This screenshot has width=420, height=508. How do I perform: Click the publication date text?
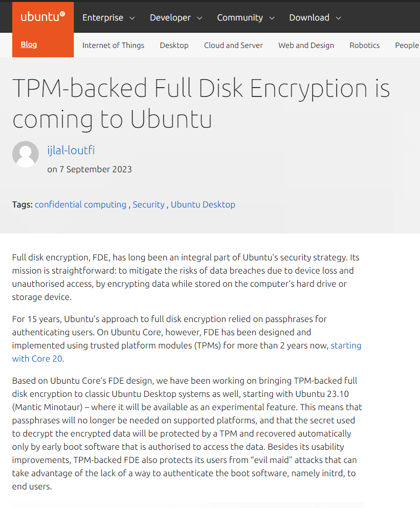[89, 169]
